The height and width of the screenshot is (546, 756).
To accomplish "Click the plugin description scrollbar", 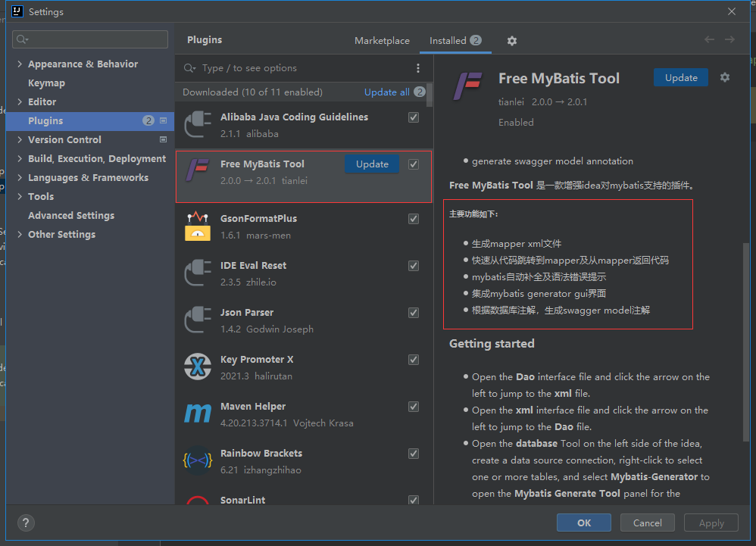I will click(x=746, y=342).
